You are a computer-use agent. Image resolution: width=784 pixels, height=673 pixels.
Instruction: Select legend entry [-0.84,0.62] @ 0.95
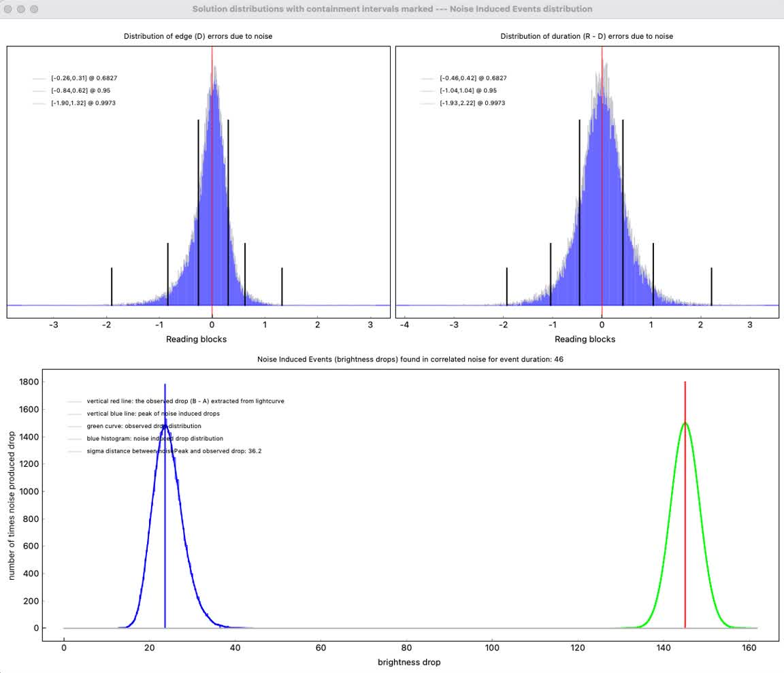(76, 91)
